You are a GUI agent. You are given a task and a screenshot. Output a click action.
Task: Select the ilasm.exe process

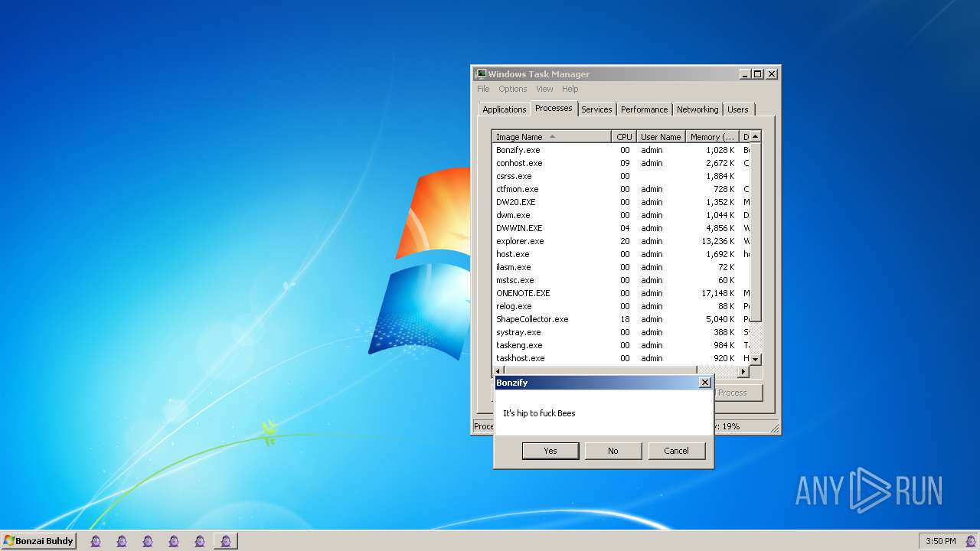(620, 267)
